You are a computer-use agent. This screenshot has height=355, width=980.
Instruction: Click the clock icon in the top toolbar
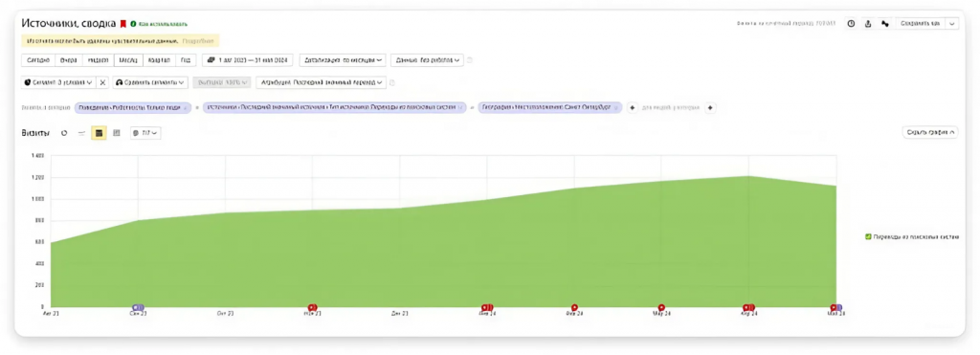[x=851, y=23]
